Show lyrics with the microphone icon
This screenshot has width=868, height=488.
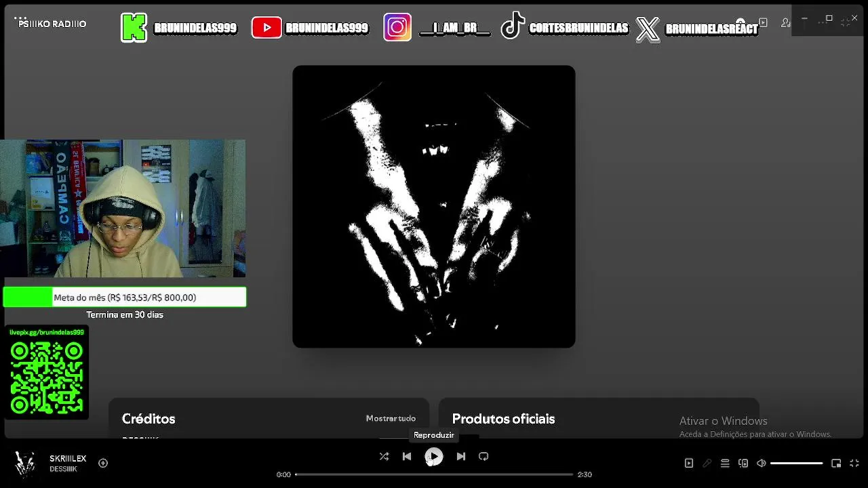(707, 463)
